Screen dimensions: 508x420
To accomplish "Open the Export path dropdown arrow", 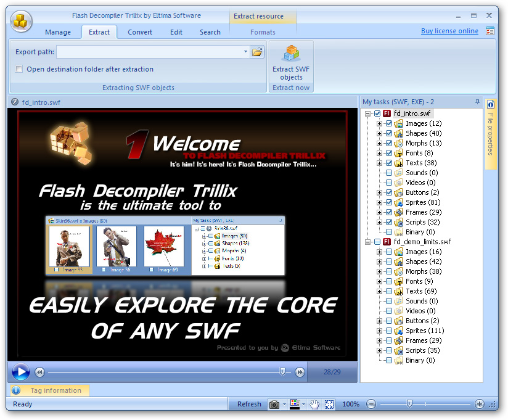I will click(245, 52).
